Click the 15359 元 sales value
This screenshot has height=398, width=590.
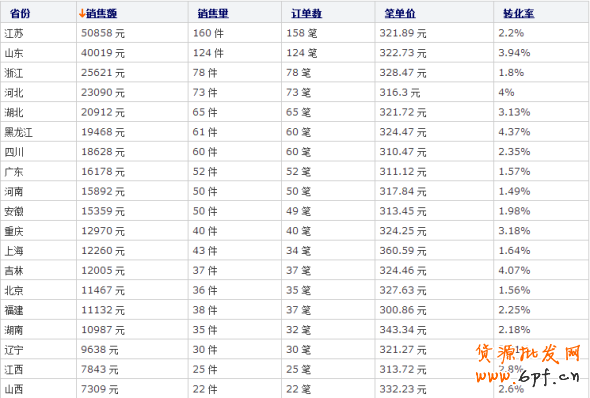103,211
